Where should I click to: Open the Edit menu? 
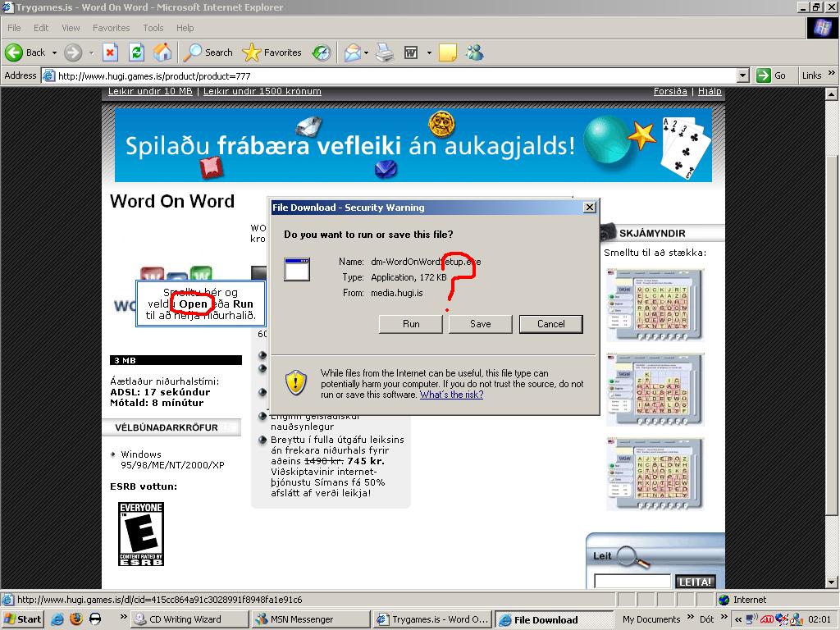click(41, 28)
